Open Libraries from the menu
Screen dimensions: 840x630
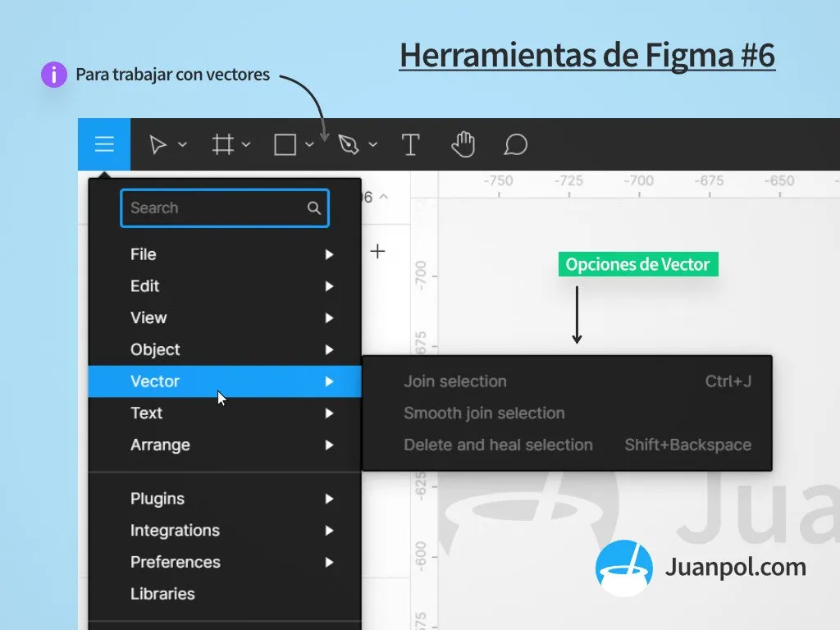point(225,594)
